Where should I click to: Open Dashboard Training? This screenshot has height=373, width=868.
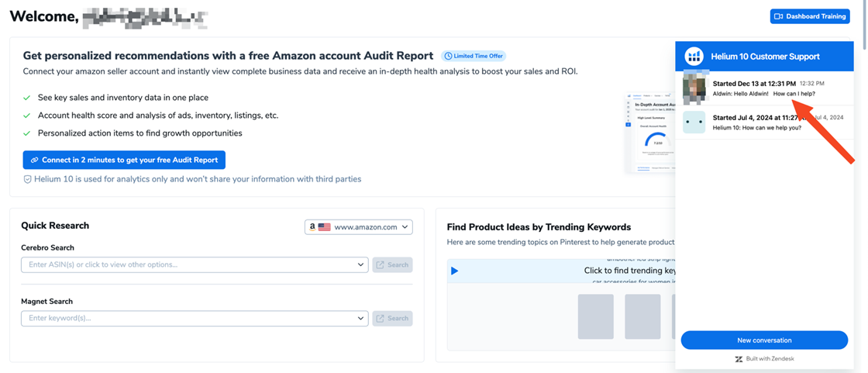[x=809, y=16]
